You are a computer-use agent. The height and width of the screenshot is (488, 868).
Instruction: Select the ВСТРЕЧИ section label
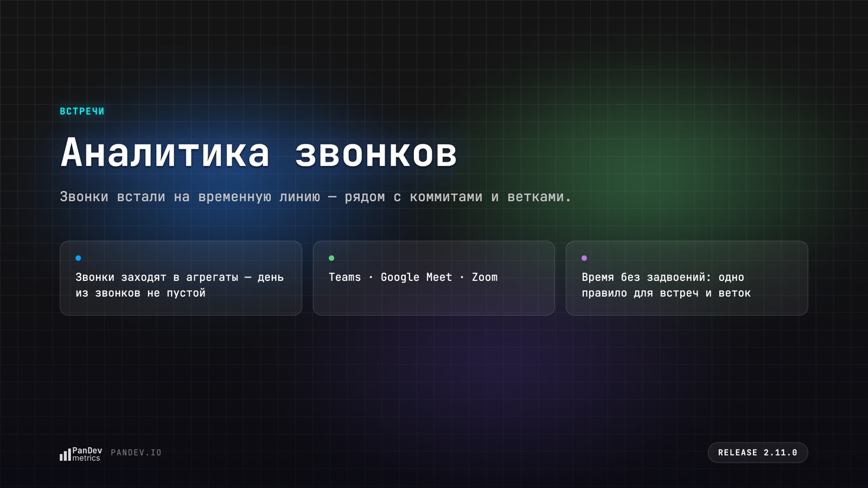point(82,111)
